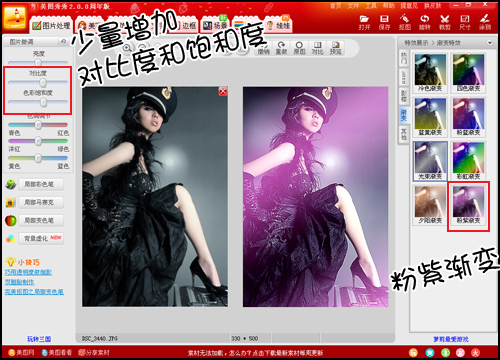Collapse the 图片微调 panel arrow

(x=63, y=42)
